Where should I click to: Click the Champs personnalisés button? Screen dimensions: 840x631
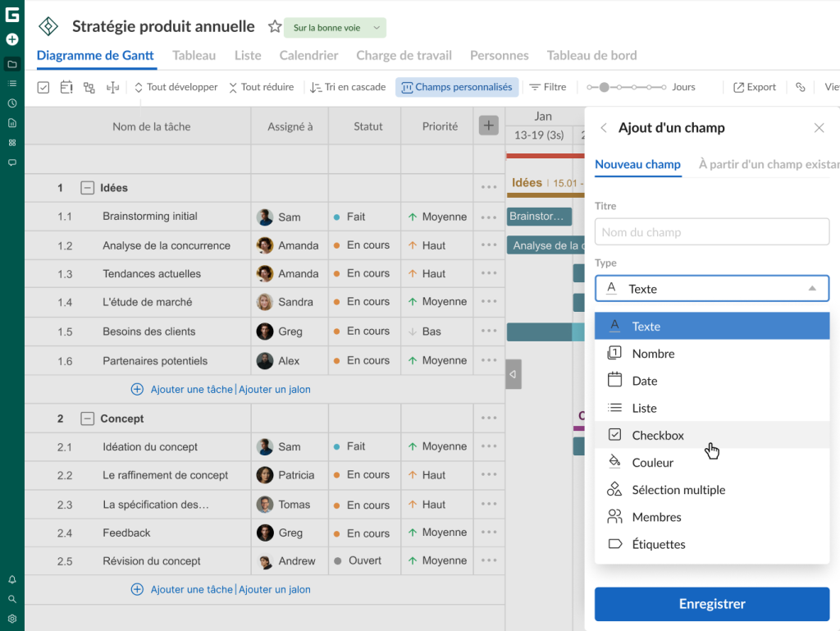[x=457, y=87]
